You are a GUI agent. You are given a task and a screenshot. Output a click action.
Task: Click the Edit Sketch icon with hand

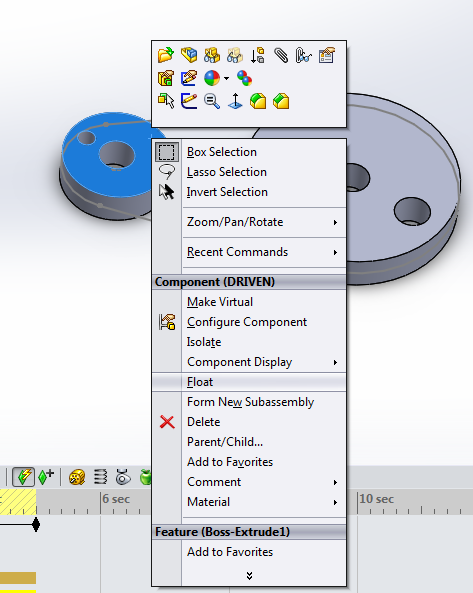189,78
